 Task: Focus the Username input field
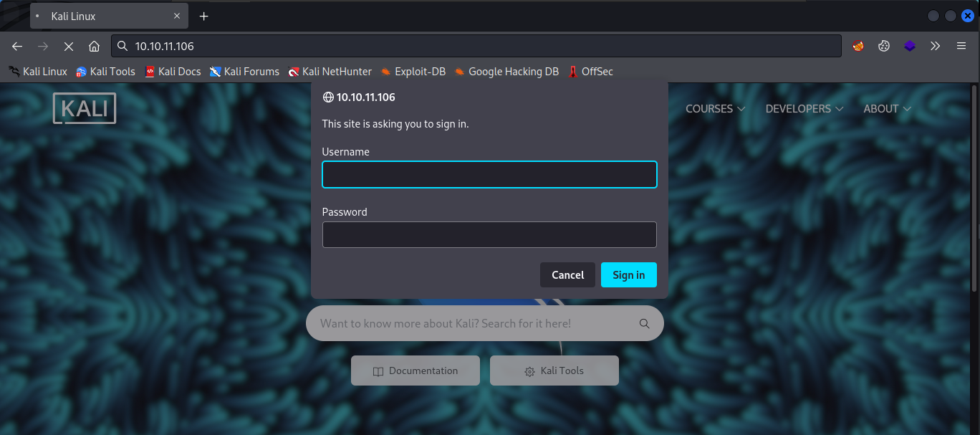click(x=489, y=175)
